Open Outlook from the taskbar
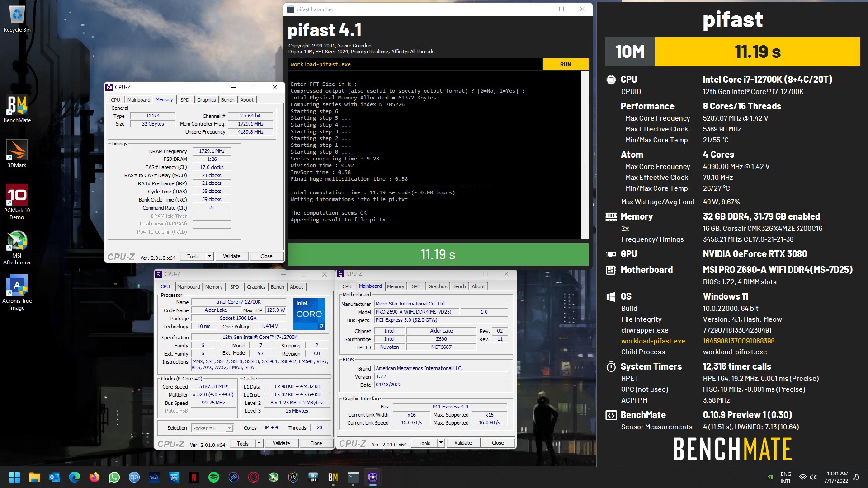This screenshot has width=868, height=488. click(x=55, y=477)
